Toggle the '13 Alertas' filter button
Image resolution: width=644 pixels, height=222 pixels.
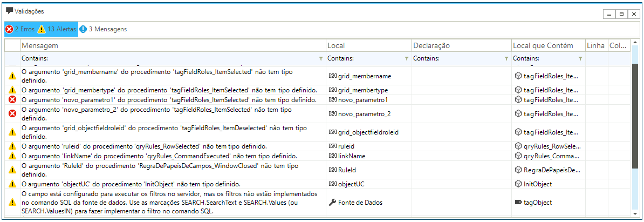coord(57,29)
